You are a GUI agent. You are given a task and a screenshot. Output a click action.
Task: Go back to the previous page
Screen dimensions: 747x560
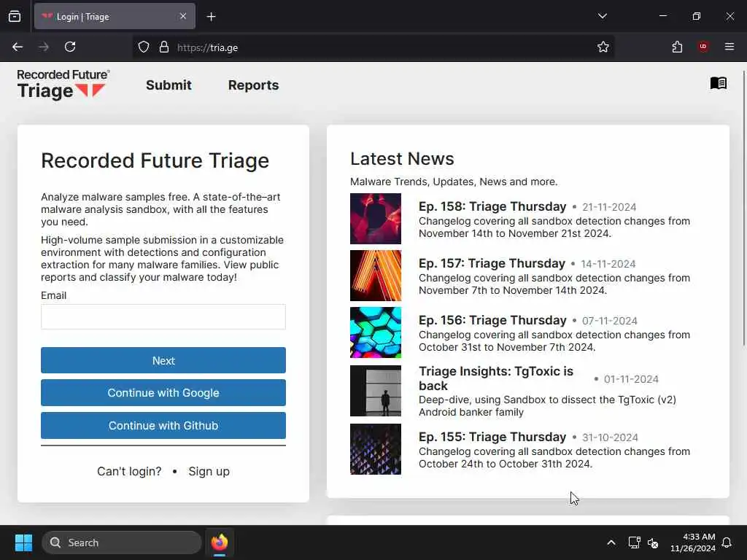point(18,47)
